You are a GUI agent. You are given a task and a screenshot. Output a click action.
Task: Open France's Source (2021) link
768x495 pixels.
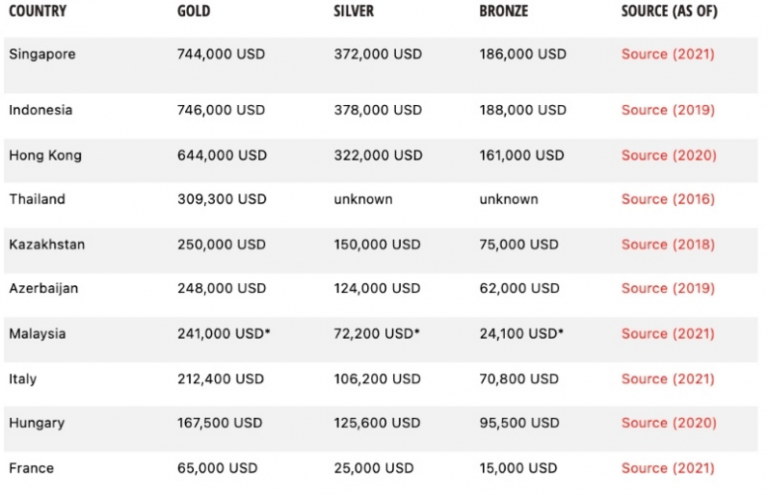(668, 468)
